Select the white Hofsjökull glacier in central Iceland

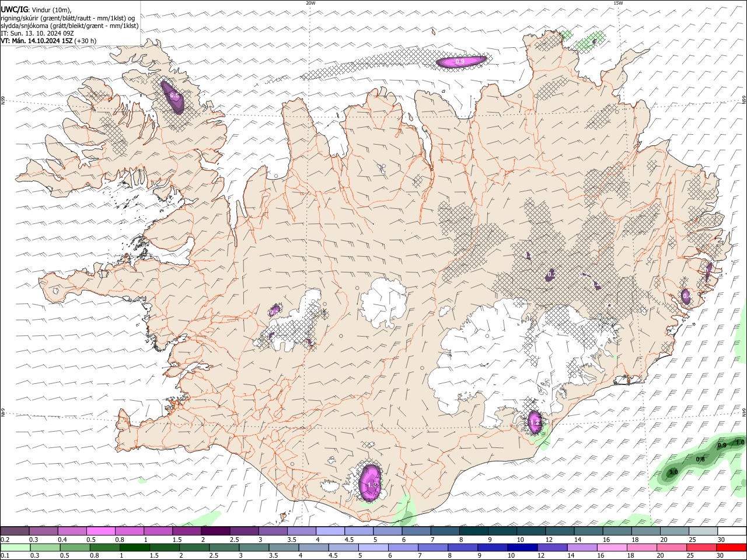tap(384, 303)
